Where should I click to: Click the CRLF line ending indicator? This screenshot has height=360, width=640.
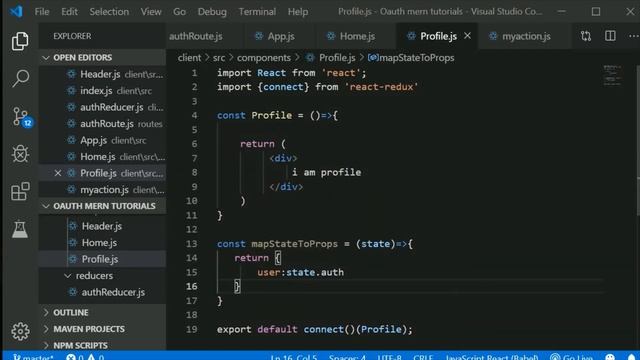(x=423, y=357)
